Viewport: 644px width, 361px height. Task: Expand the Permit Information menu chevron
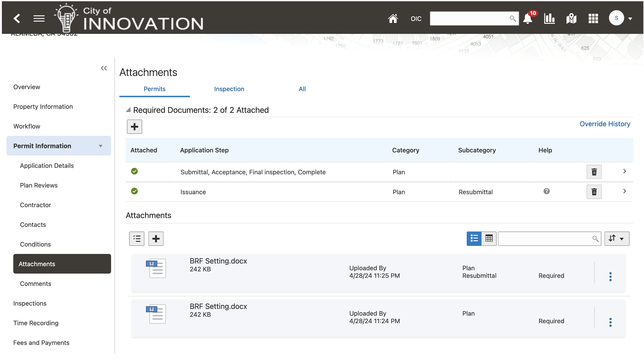(100, 146)
